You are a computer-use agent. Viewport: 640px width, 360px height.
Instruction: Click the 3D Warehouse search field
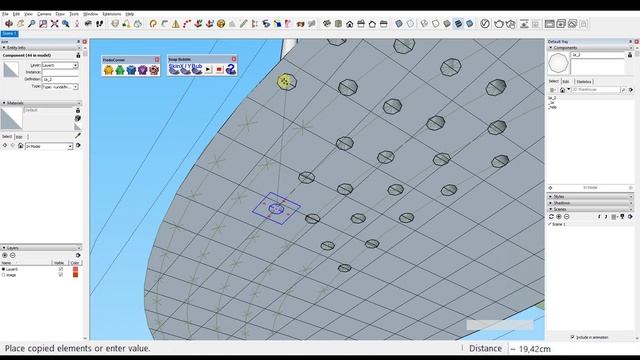point(596,89)
